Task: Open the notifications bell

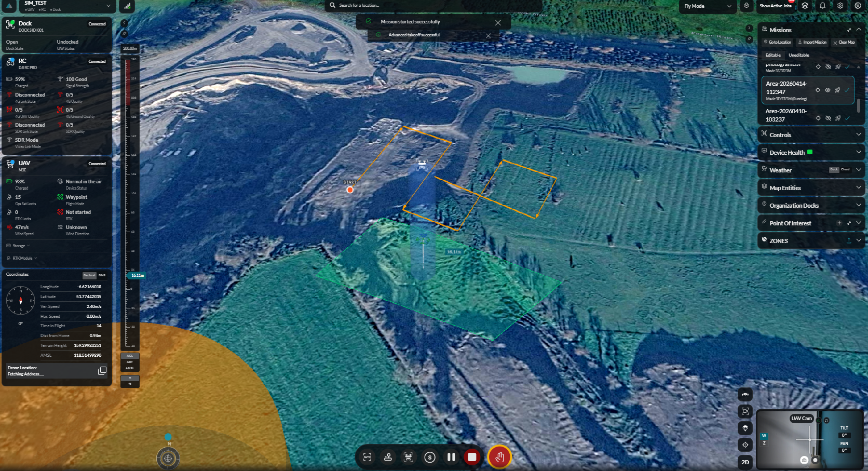Action: (822, 6)
